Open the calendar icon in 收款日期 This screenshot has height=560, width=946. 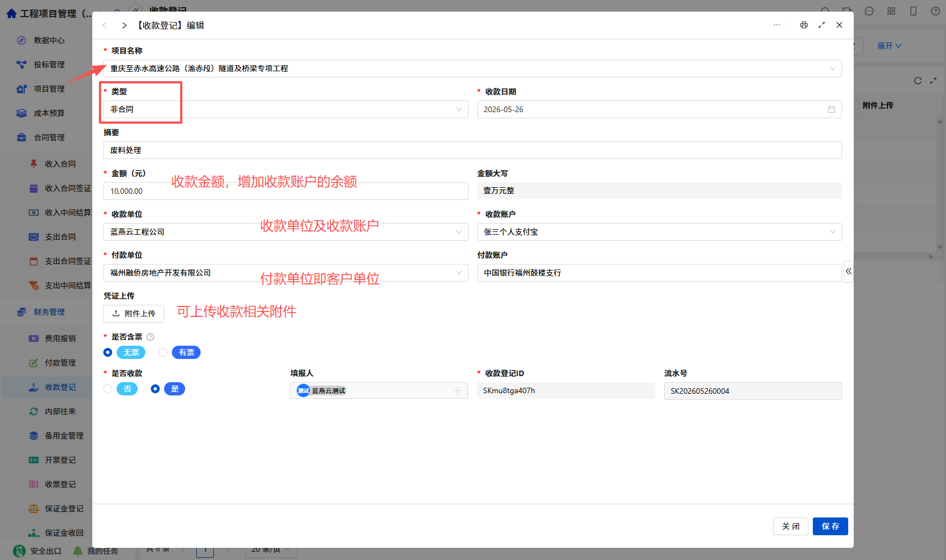pyautogui.click(x=831, y=109)
